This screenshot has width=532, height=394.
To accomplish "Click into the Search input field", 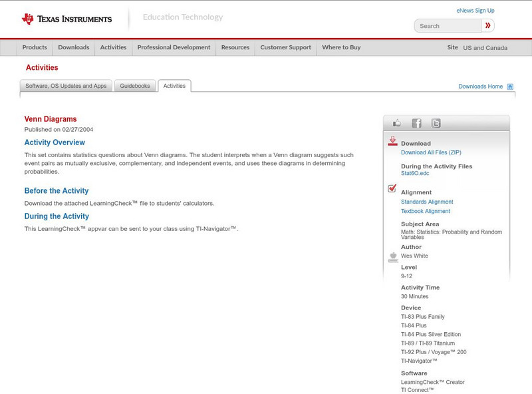I will pyautogui.click(x=448, y=26).
